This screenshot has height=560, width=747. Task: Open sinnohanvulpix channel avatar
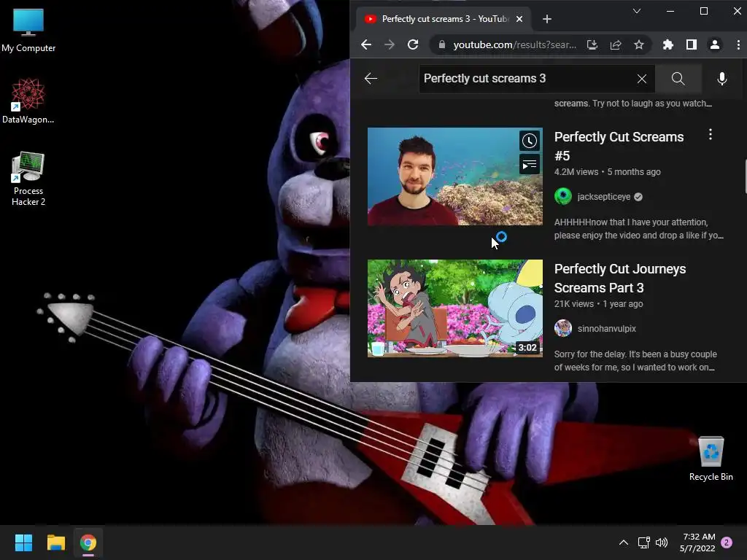coord(563,329)
